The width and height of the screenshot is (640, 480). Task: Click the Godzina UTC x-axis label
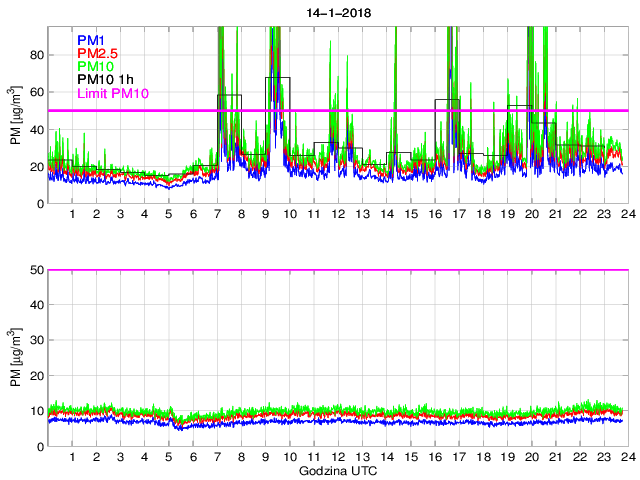336,470
